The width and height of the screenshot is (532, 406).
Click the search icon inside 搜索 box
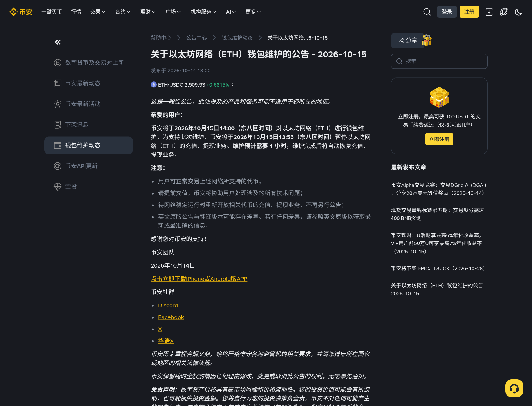(399, 61)
